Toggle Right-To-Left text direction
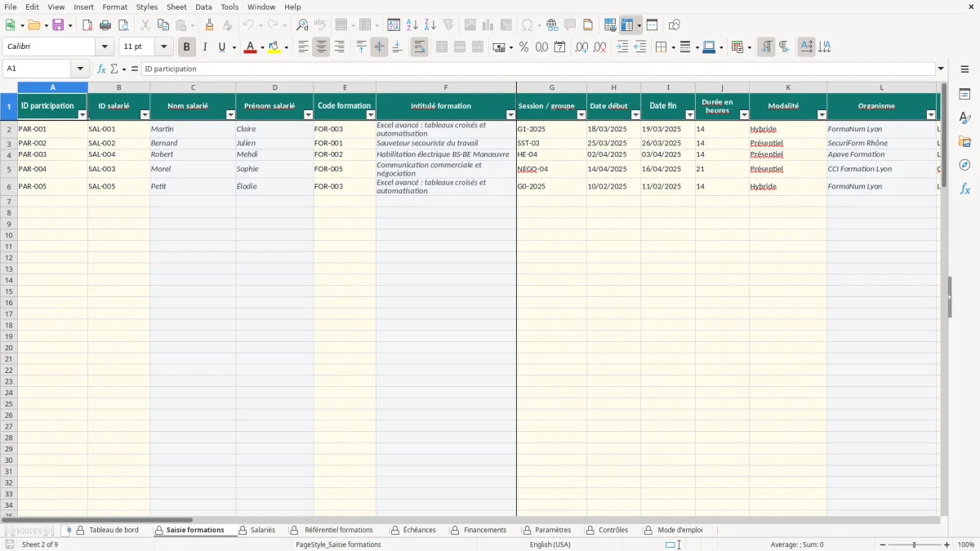 (x=784, y=47)
